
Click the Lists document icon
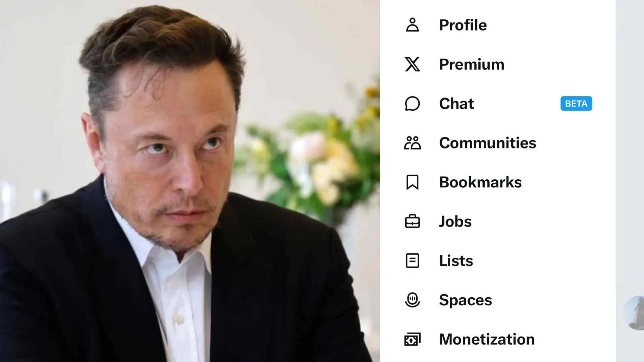point(412,260)
